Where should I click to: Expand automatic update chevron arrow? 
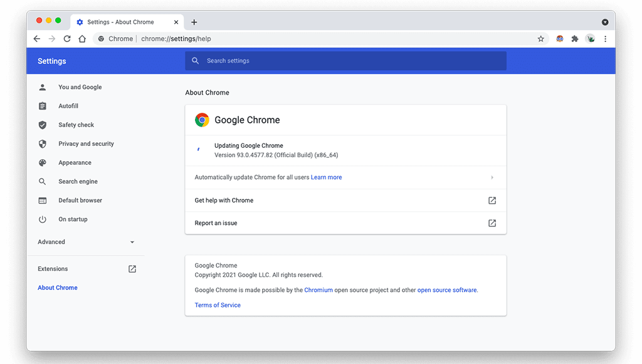(x=492, y=177)
